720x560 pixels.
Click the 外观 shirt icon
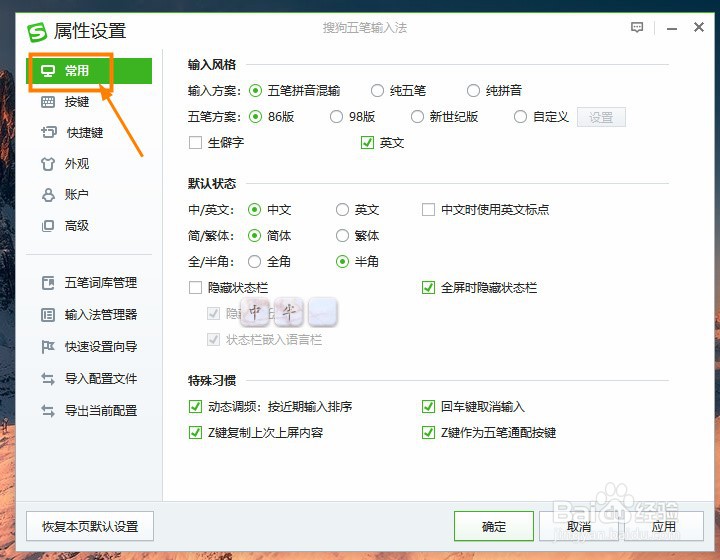click(48, 164)
